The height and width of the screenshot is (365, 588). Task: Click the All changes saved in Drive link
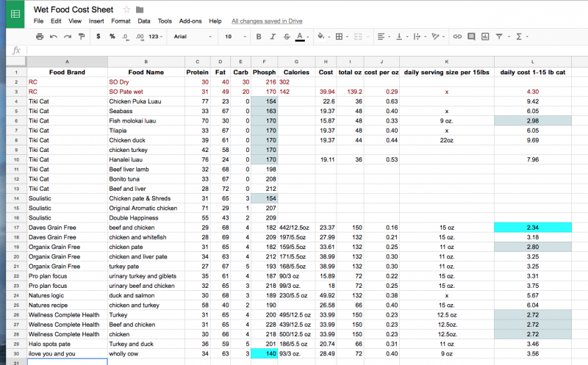pyautogui.click(x=266, y=21)
